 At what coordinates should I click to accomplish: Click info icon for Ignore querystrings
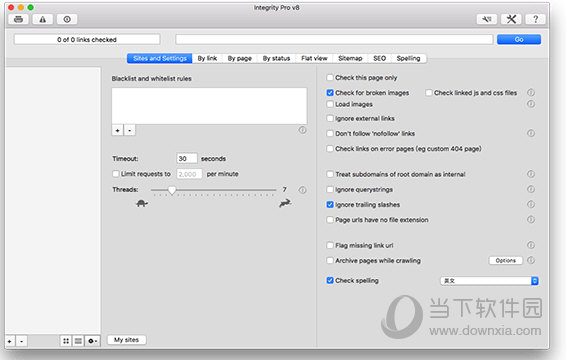pos(531,189)
